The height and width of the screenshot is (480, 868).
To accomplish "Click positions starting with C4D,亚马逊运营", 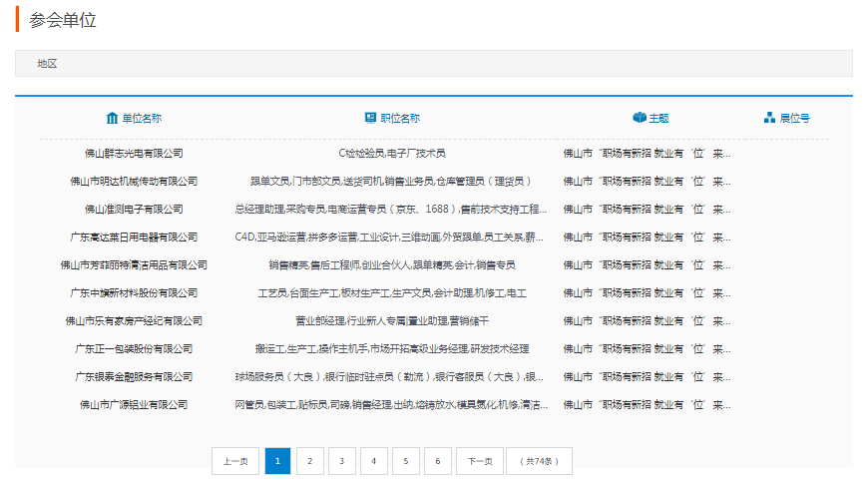I will (x=389, y=237).
